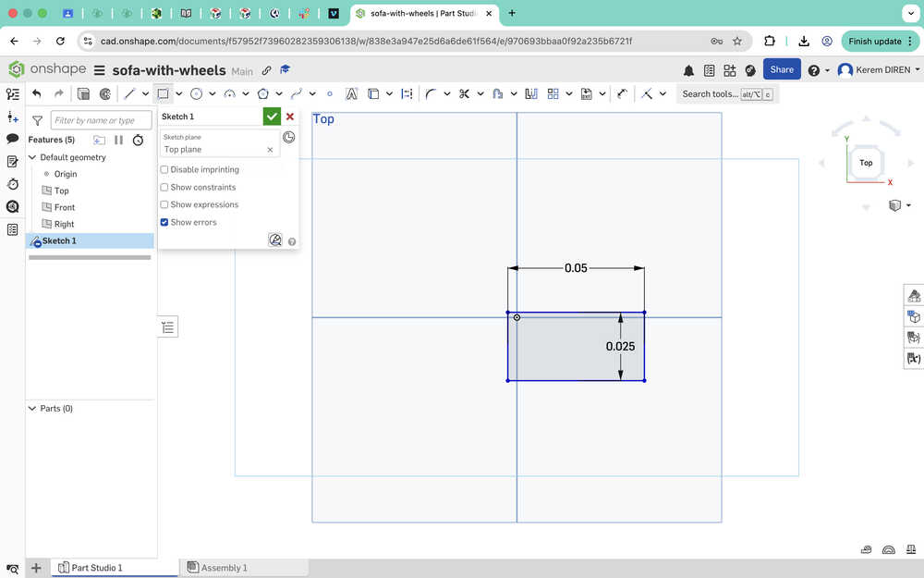
Task: Enable Disable imprinting checkbox
Action: coord(164,170)
